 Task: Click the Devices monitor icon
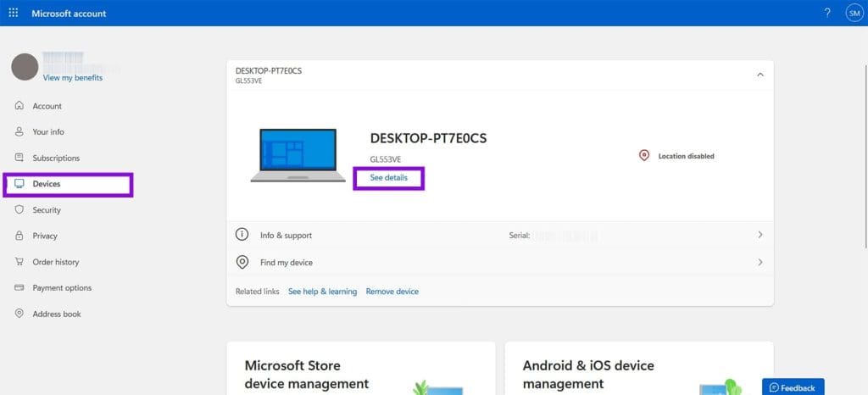pos(19,184)
